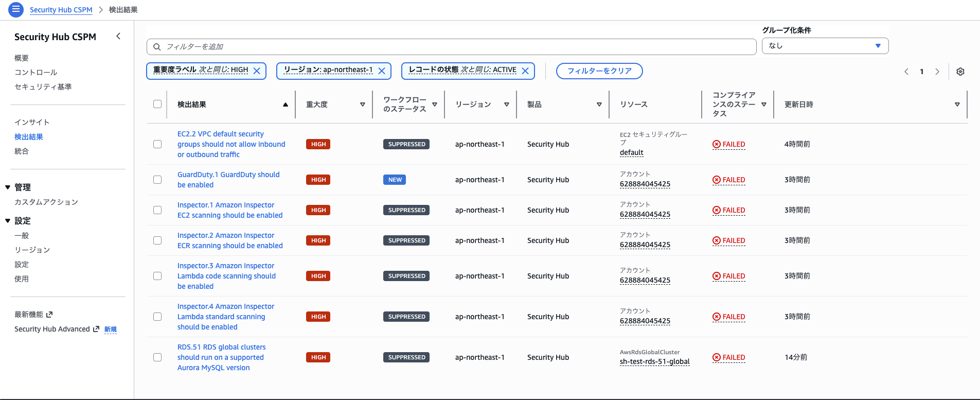Open 製品 column sort arrow
Image resolution: width=980 pixels, height=400 pixels.
599,105
